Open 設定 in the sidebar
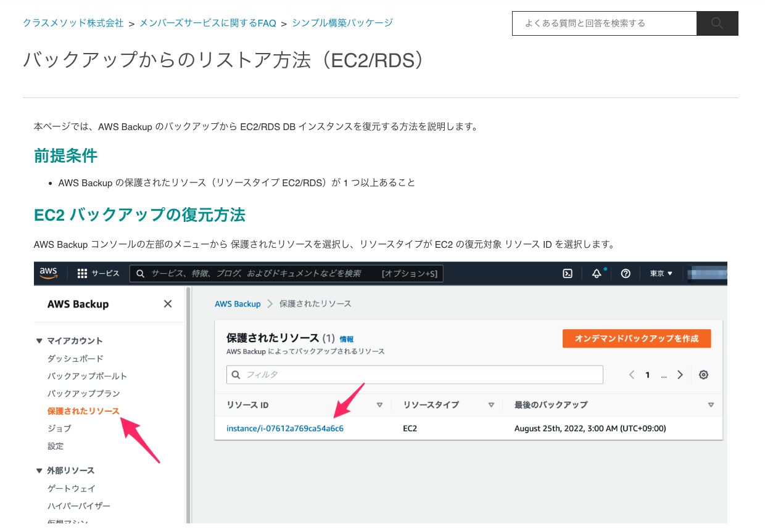765x532 pixels. tap(56, 446)
